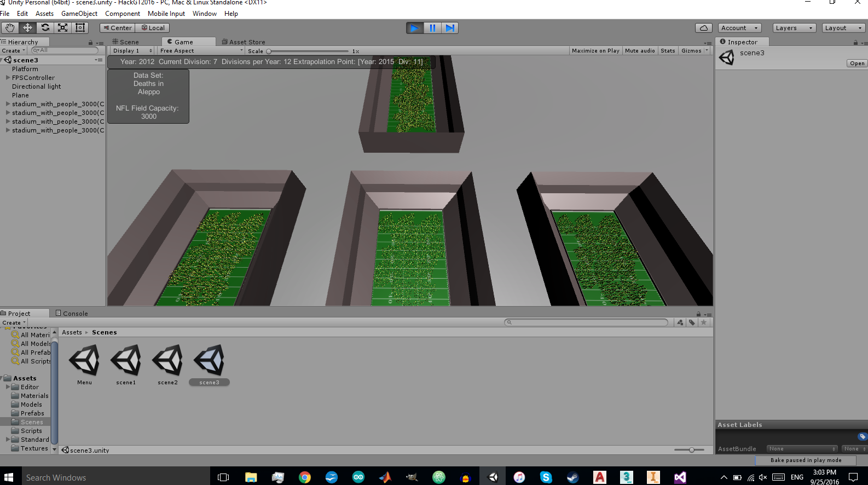Viewport: 868px width, 485px height.
Task: Open the Cloud services button
Action: [704, 28]
